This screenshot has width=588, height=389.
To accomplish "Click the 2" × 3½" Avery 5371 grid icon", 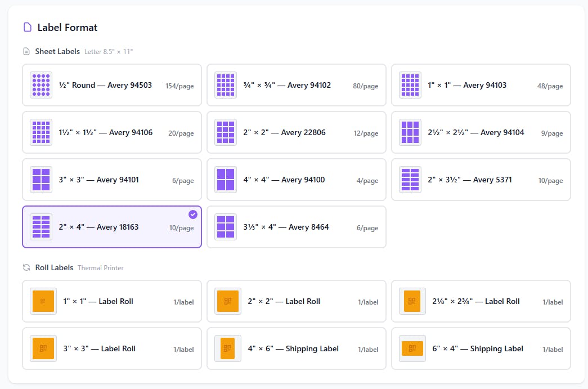I will [410, 180].
